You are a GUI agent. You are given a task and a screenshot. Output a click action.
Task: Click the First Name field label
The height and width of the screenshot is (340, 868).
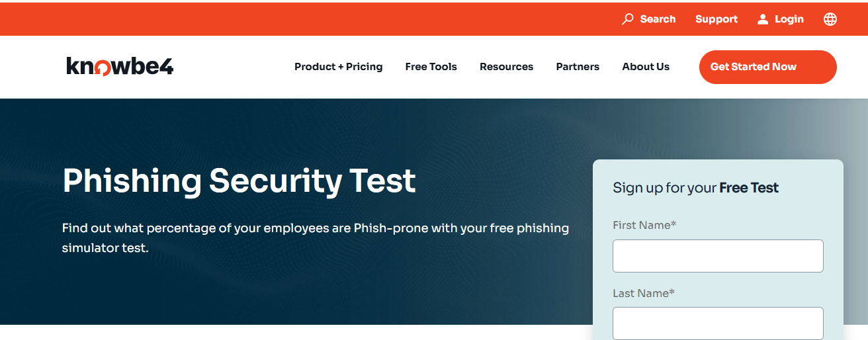[x=644, y=226]
